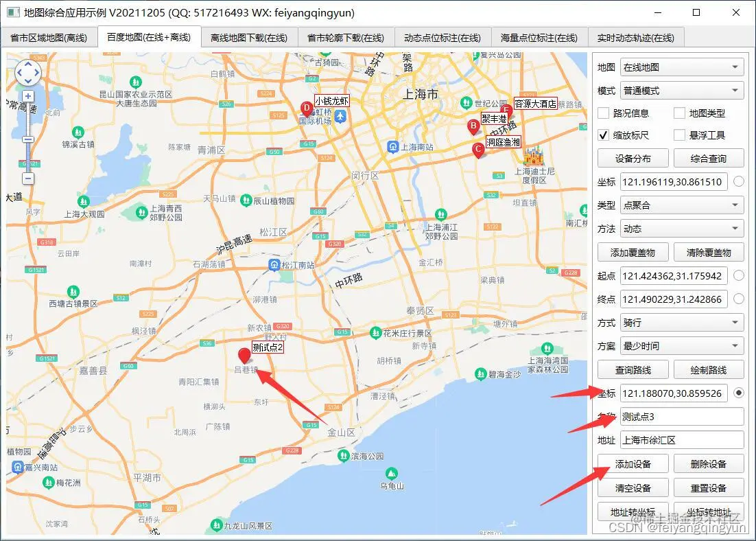756x541 pixels.
Task: Open the 方式 dropdown showing 骑行
Action: tap(682, 323)
